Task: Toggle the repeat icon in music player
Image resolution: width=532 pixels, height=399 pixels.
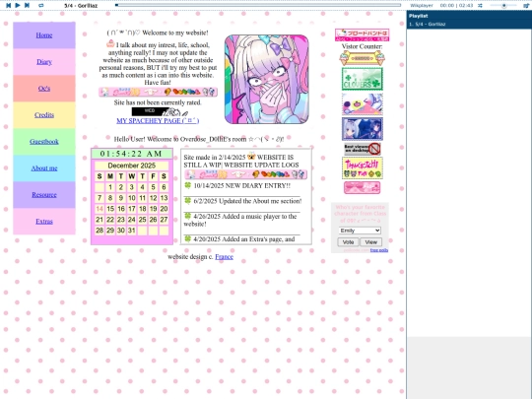Action: point(41,6)
